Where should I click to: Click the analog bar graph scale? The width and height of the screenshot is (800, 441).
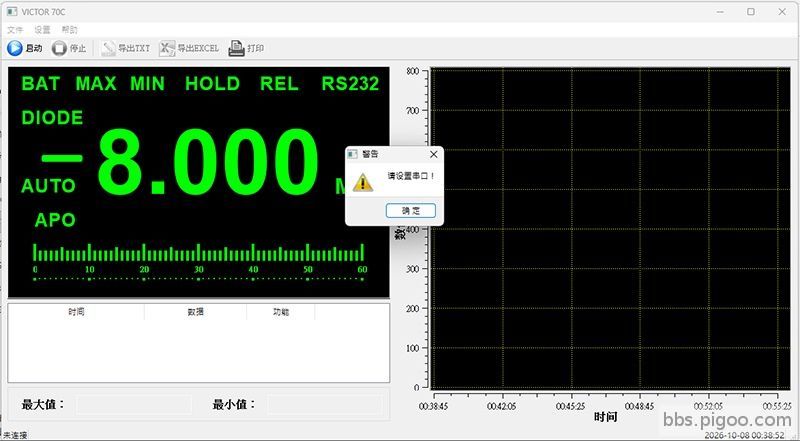tap(199, 262)
